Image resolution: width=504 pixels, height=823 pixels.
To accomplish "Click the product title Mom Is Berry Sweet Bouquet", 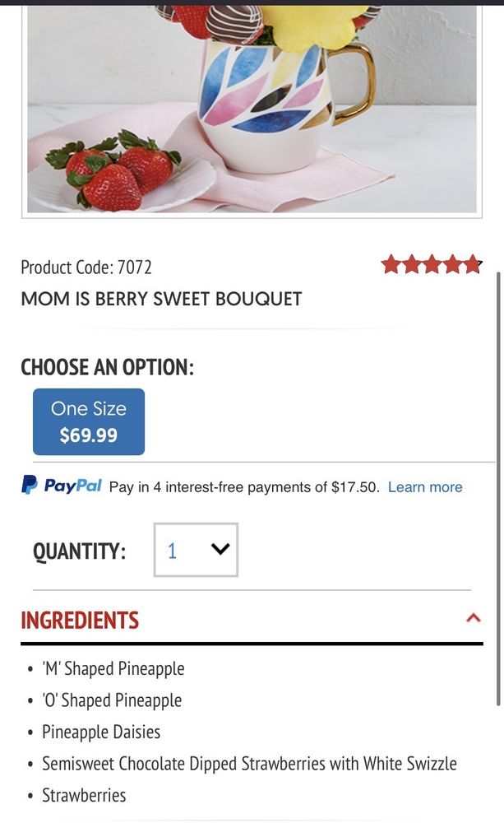I will coord(161,299).
